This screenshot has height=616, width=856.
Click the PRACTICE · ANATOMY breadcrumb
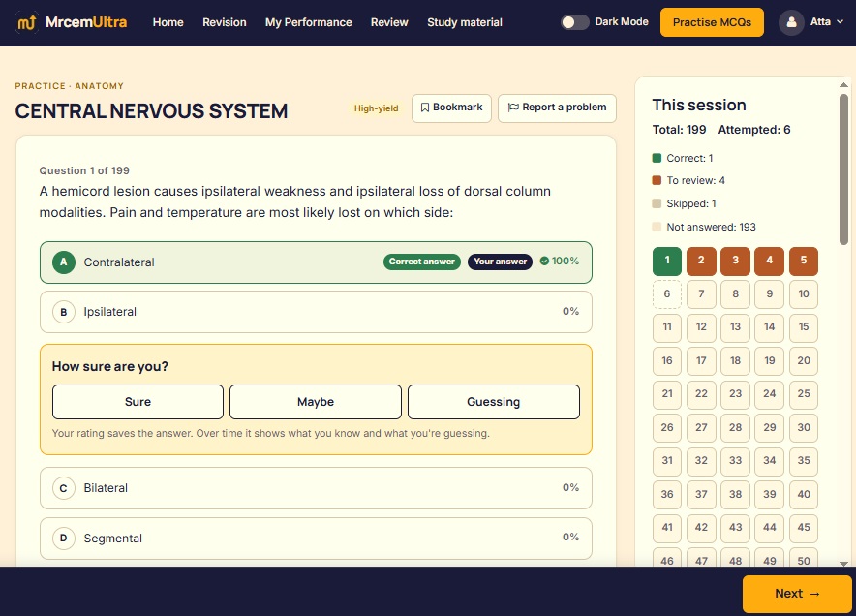coord(70,86)
